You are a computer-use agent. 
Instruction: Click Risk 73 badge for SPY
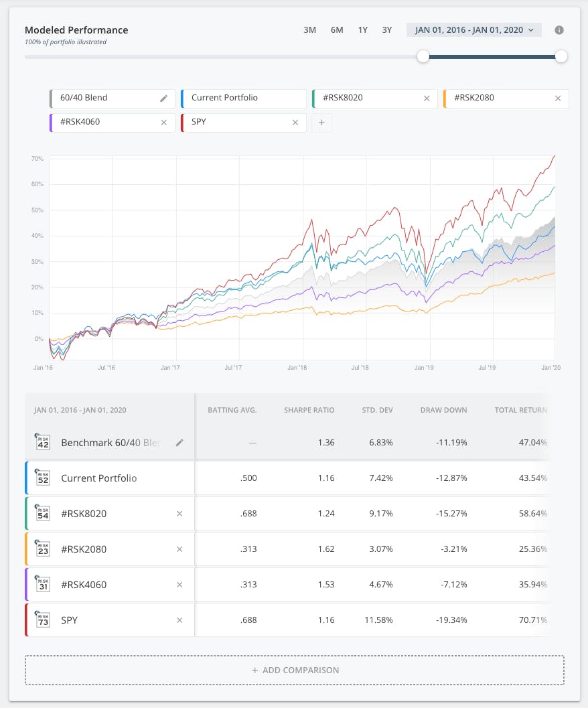click(43, 620)
